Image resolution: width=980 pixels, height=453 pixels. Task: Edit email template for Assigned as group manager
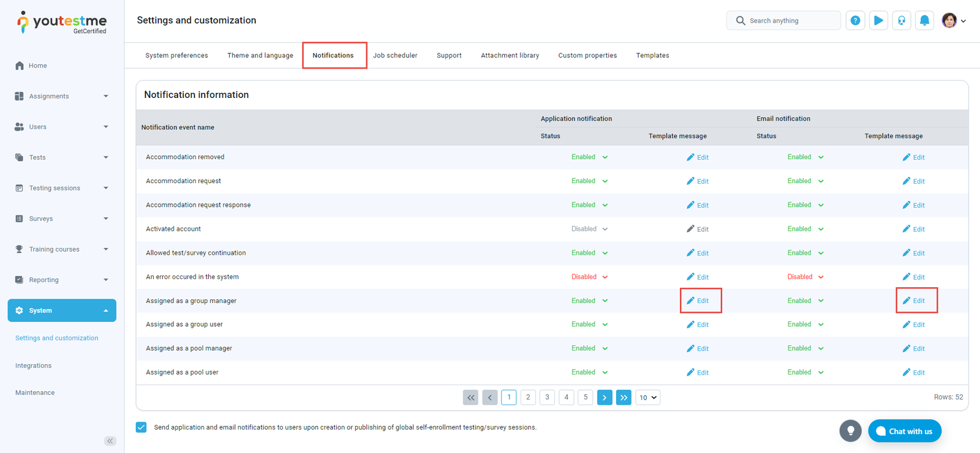914,301
